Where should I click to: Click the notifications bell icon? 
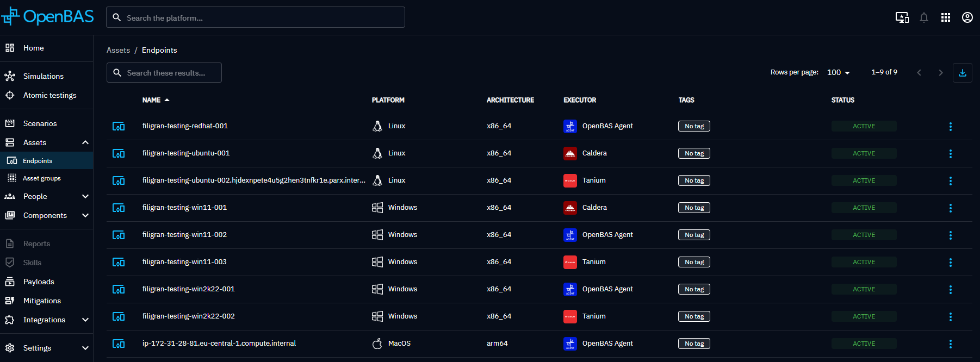point(924,17)
